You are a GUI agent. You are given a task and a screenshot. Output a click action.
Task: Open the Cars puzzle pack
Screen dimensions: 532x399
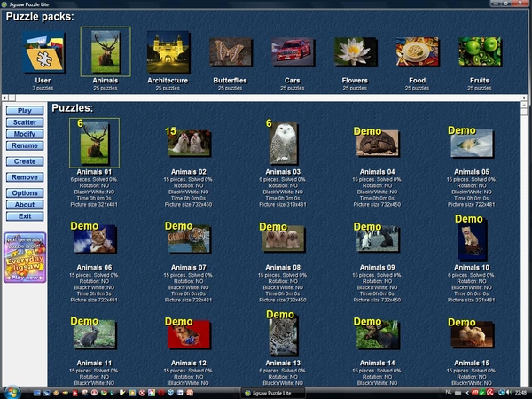tap(292, 54)
